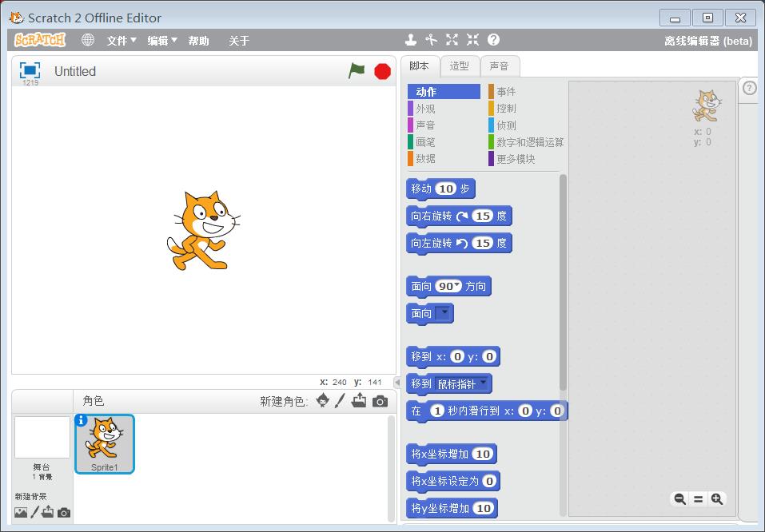Open the empty 面向 target dropdown
765x532 pixels.
pos(443,313)
